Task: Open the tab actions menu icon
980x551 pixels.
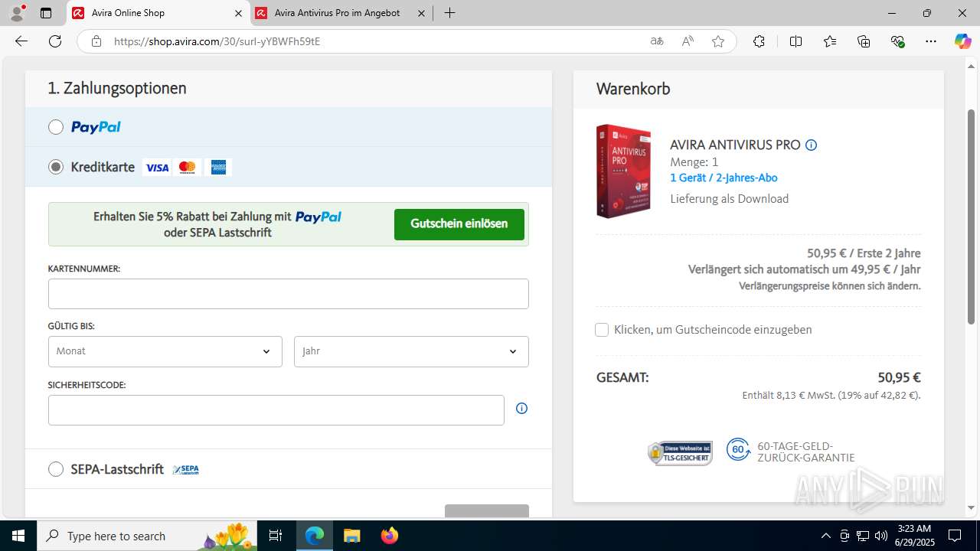Action: click(x=46, y=13)
